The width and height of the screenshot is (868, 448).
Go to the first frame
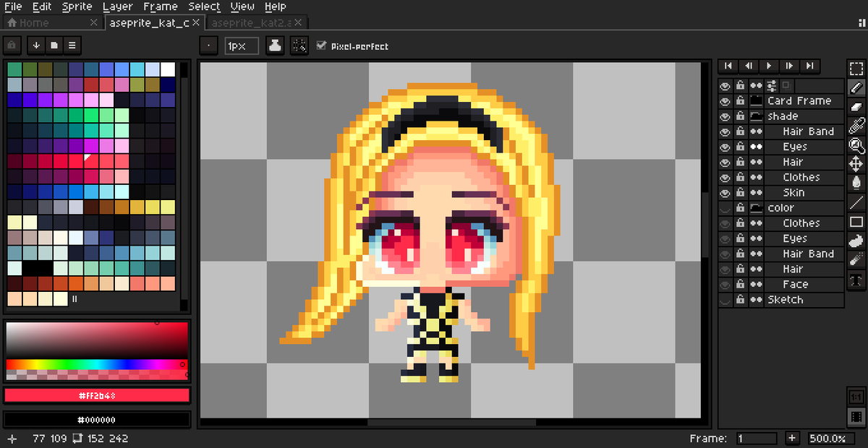(728, 66)
